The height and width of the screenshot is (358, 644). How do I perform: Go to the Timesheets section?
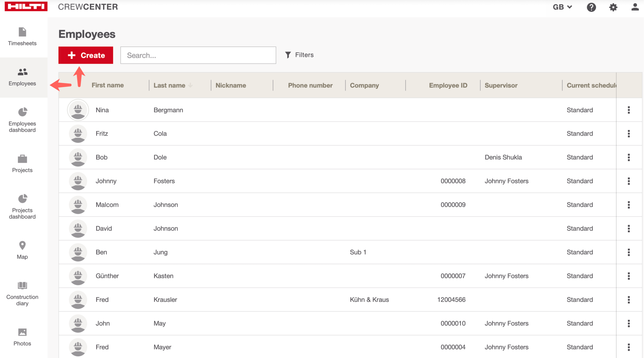coord(22,37)
